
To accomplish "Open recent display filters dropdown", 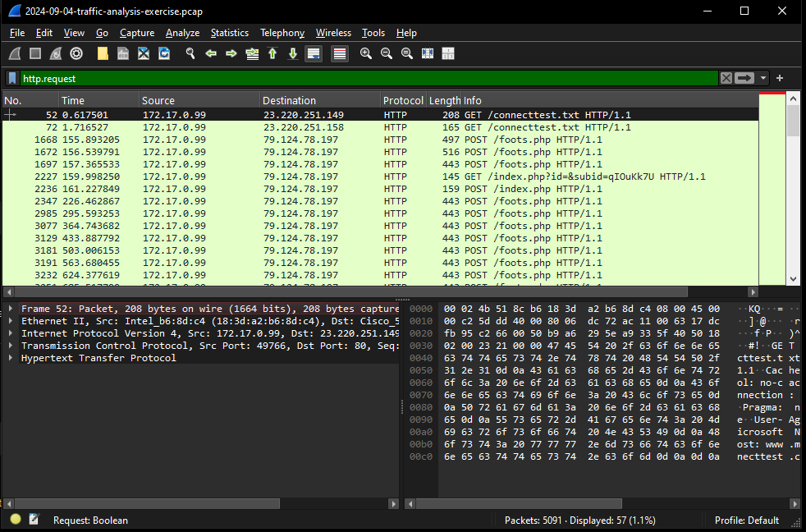I will point(762,78).
